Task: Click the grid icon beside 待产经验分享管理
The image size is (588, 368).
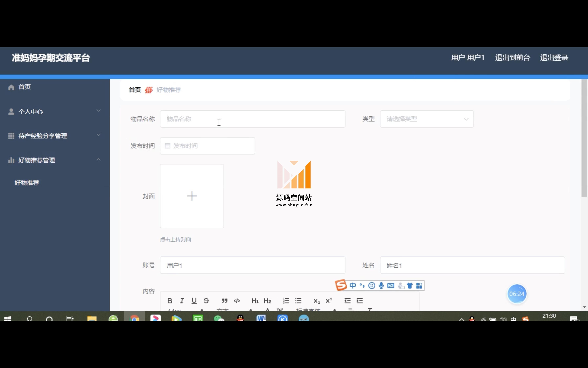Action: point(11,136)
